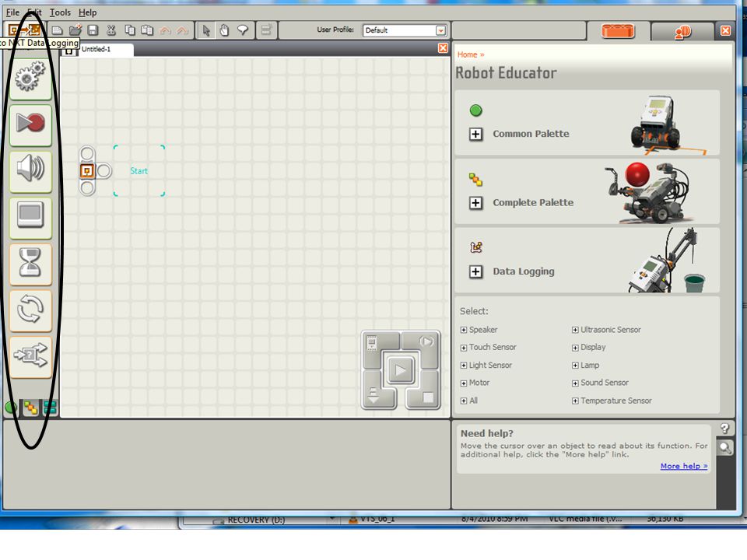This screenshot has height=560, width=747.
Task: Select the Untitled-1 program tab
Action: (96, 49)
